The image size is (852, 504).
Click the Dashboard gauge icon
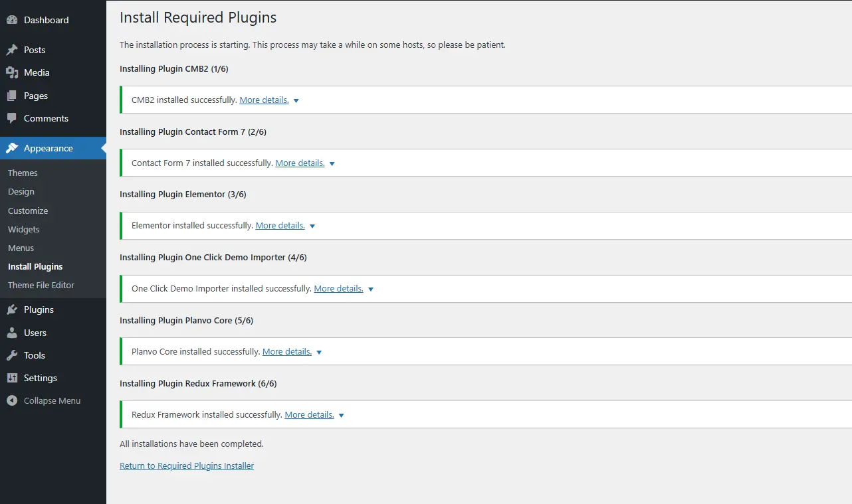(x=12, y=20)
